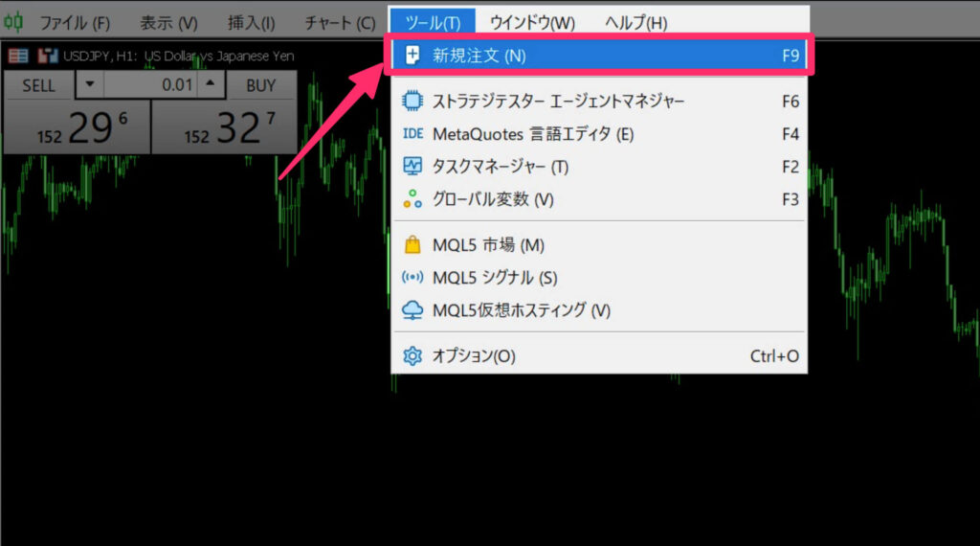Click the IDE icon
The width and height of the screenshot is (980, 546).
[412, 133]
